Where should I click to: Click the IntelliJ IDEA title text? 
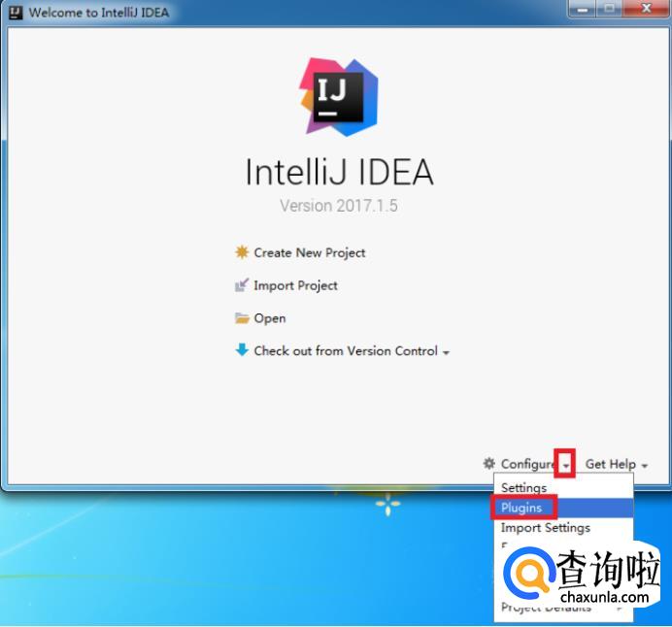click(x=339, y=172)
